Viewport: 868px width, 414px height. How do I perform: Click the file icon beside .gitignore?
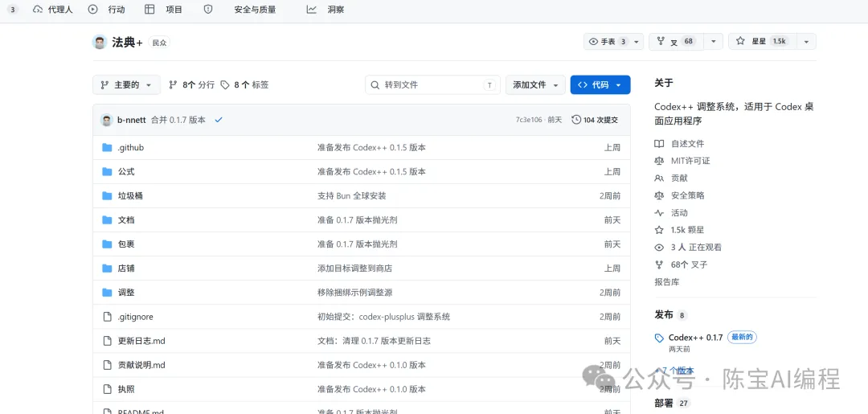[108, 317]
